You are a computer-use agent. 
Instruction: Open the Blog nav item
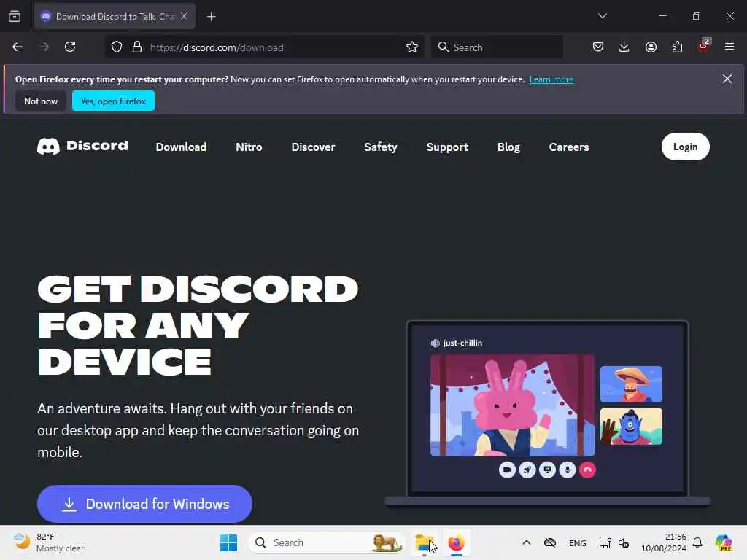508,147
